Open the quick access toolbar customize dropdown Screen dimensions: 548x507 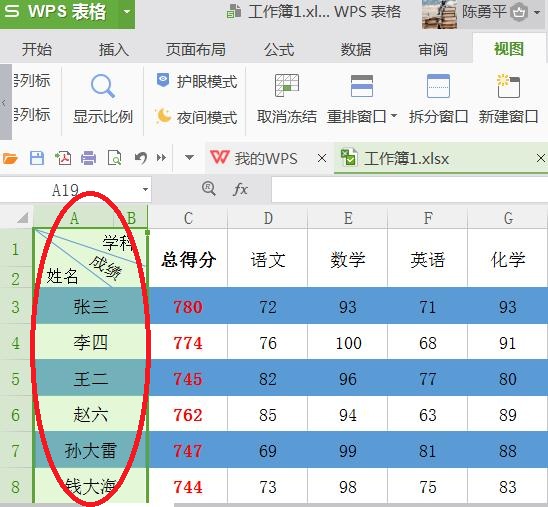tap(189, 158)
